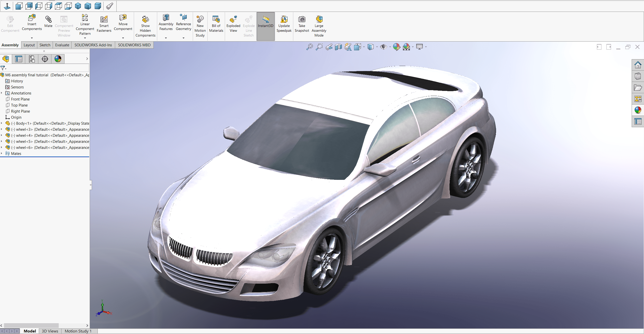This screenshot has height=334, width=644.
Task: Select the Mate tool
Action: coord(48,22)
